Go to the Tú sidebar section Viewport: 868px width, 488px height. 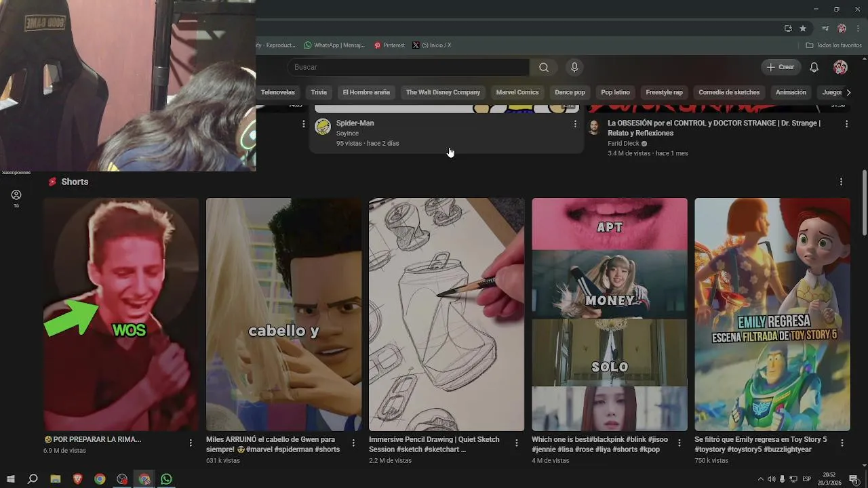click(x=16, y=198)
